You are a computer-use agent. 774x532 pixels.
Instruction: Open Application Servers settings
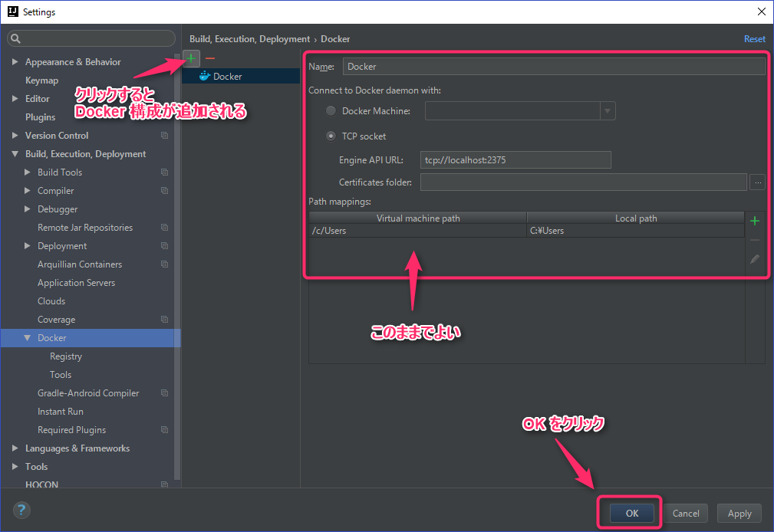point(77,283)
